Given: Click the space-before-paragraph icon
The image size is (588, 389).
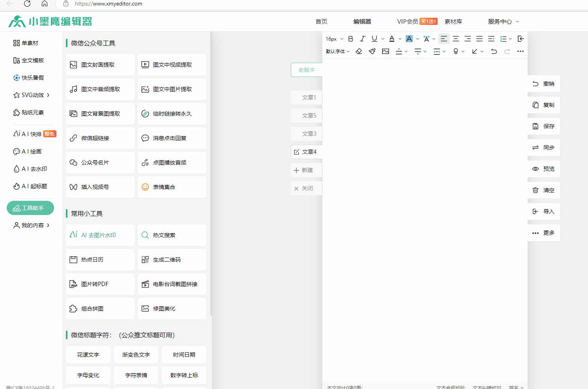Looking at the screenshot, I should pos(399,51).
